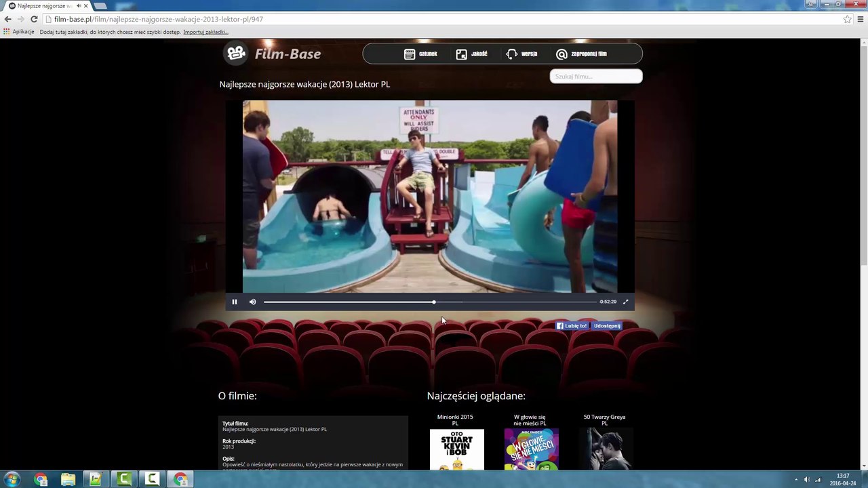Seek using the video progress bar handle
868x488 pixels.
click(433, 302)
